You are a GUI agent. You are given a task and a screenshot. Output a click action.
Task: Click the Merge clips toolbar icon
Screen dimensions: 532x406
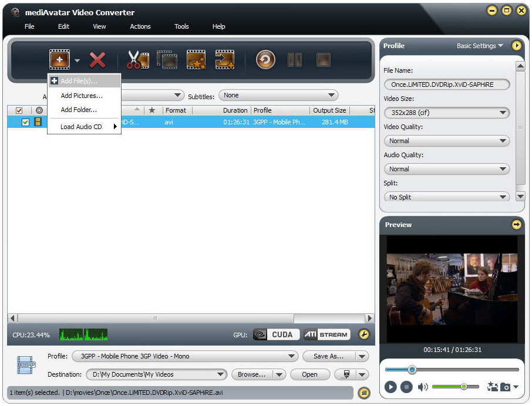(167, 60)
